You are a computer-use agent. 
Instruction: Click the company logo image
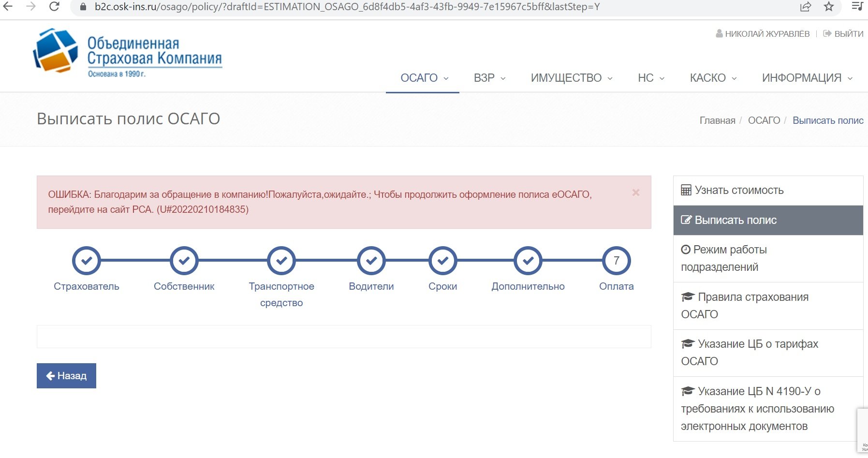click(127, 52)
